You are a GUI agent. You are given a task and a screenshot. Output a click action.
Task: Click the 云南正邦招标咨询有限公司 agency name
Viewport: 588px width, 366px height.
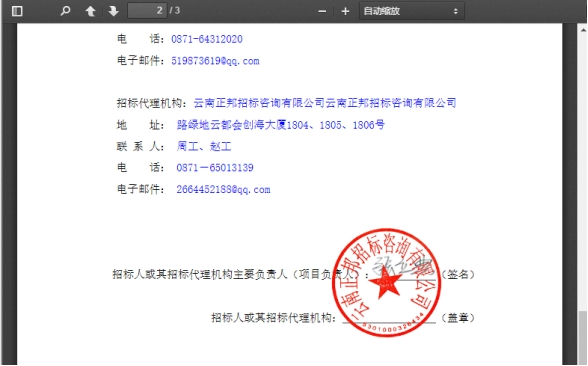click(325, 103)
